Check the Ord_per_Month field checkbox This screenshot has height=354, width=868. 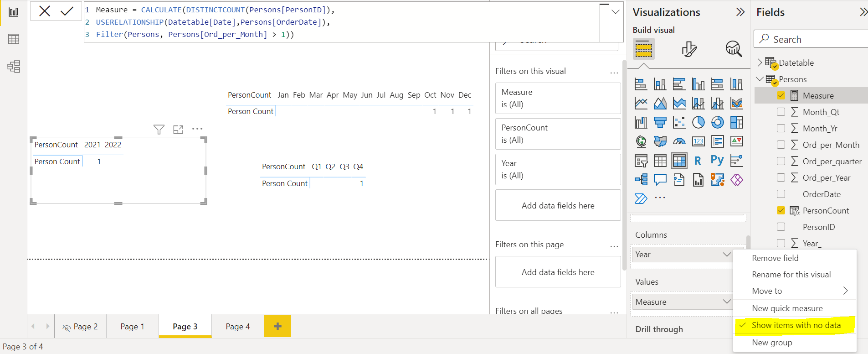tap(781, 145)
